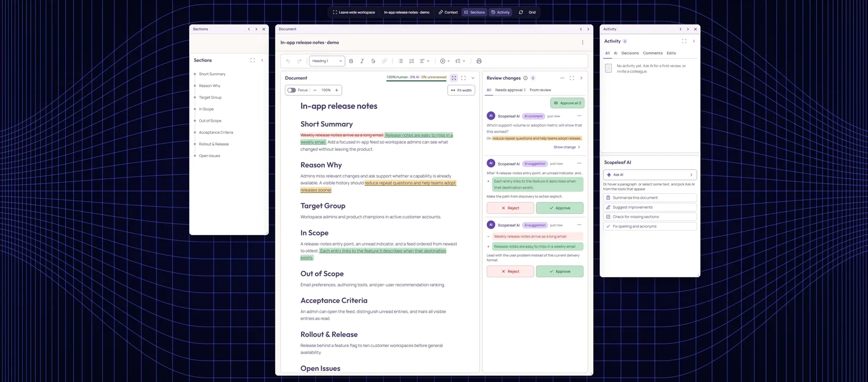Toggle bold formatting
This screenshot has height=382, width=868.
351,61
